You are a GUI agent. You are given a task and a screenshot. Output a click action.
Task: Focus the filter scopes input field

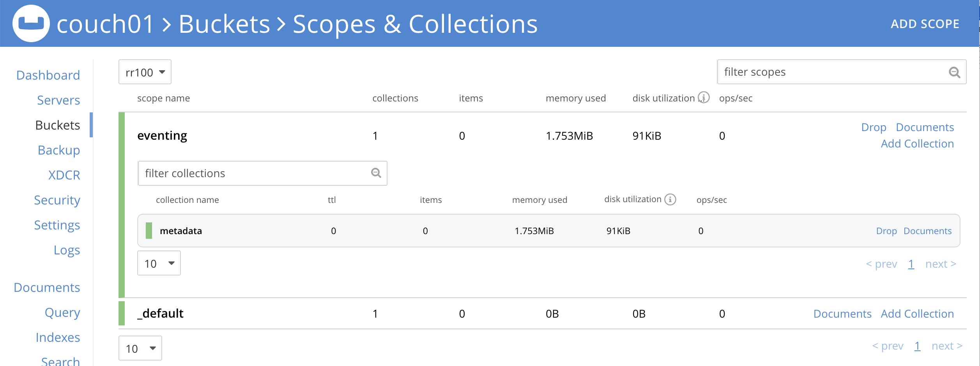click(830, 72)
